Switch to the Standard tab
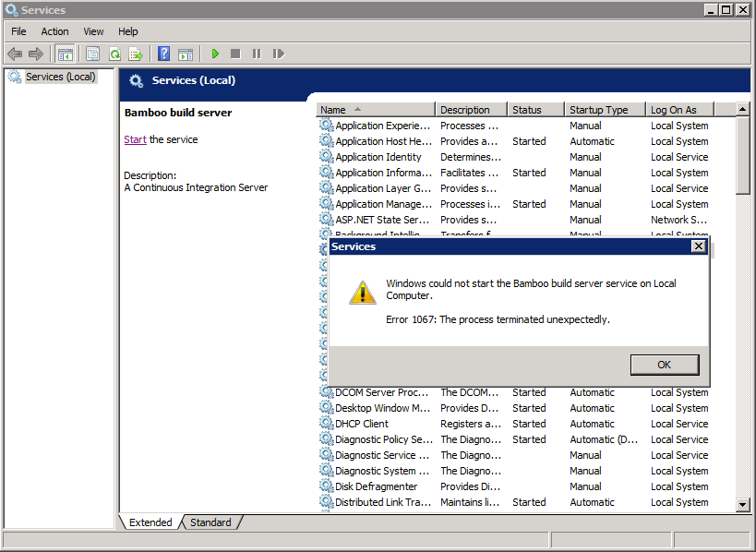756x552 pixels. pyautogui.click(x=210, y=522)
